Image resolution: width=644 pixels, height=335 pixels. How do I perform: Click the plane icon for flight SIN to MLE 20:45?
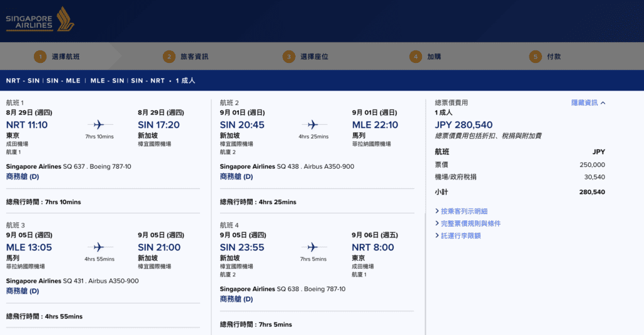313,125
